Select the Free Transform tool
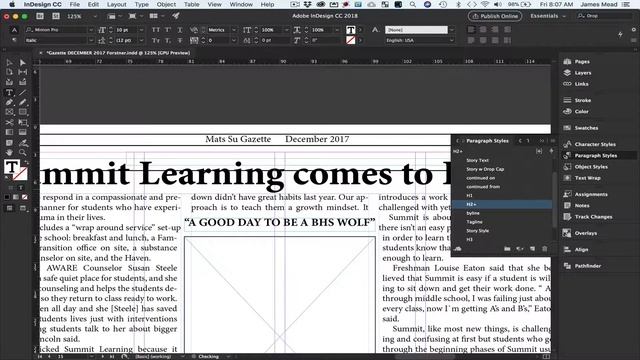The width and height of the screenshot is (640, 360). [23, 122]
